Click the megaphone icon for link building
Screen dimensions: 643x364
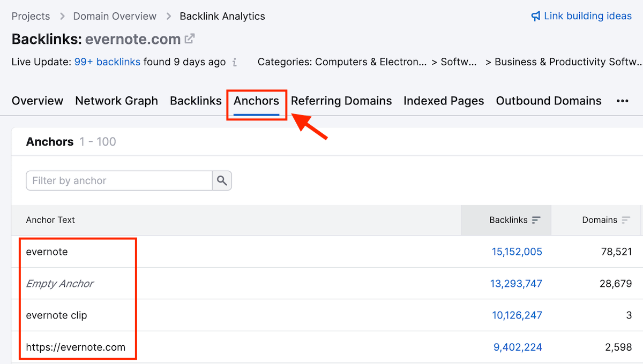(535, 16)
